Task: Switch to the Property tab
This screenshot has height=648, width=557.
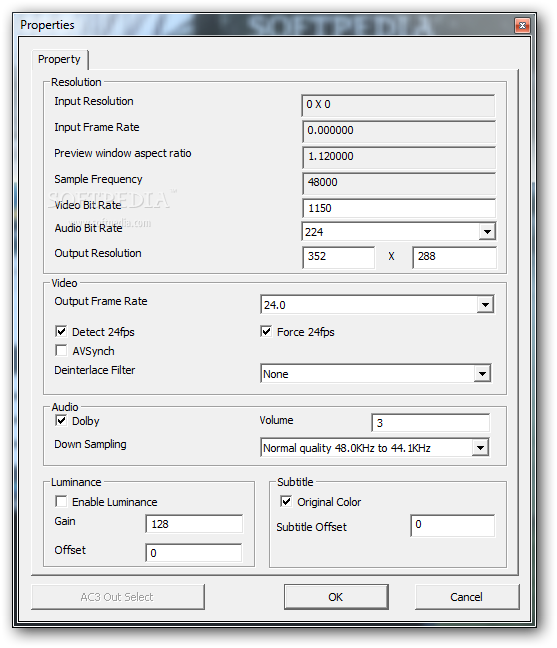Action: pyautogui.click(x=60, y=60)
